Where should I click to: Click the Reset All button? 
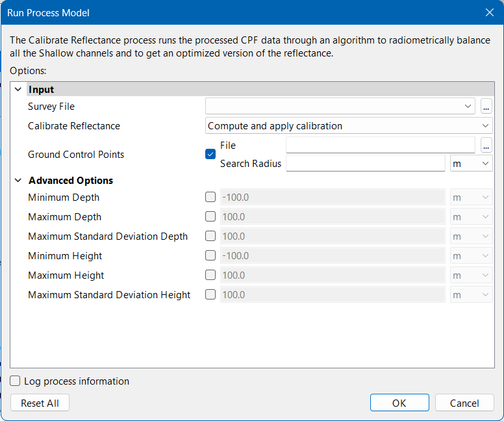point(40,403)
